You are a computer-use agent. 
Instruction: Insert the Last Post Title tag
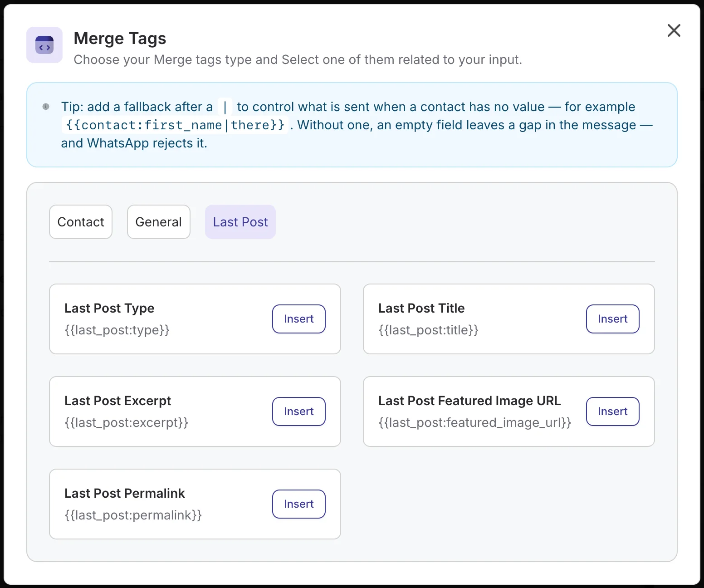pos(613,319)
